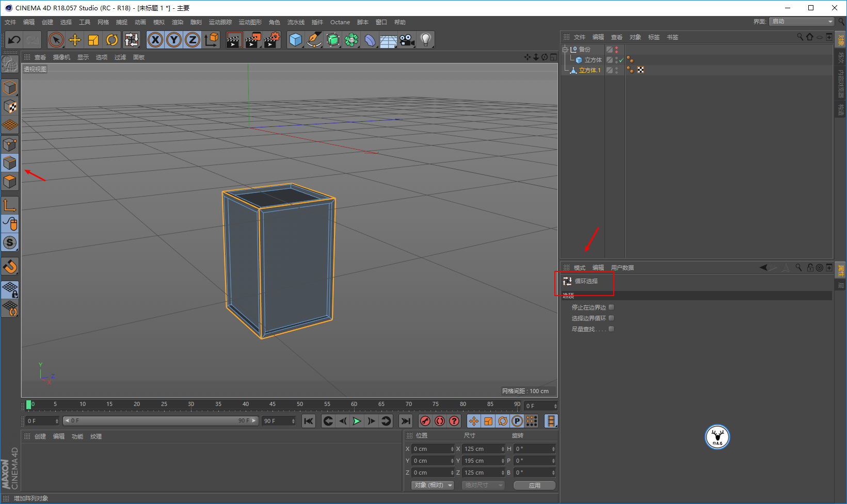The height and width of the screenshot is (504, 847).
Task: Add a Light bulb object
Action: coord(426,40)
